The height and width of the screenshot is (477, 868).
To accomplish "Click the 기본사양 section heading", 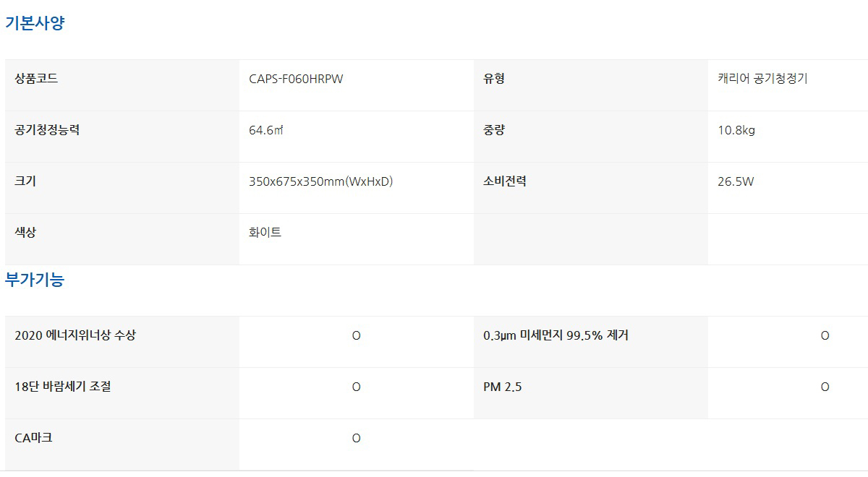I will (x=35, y=23).
